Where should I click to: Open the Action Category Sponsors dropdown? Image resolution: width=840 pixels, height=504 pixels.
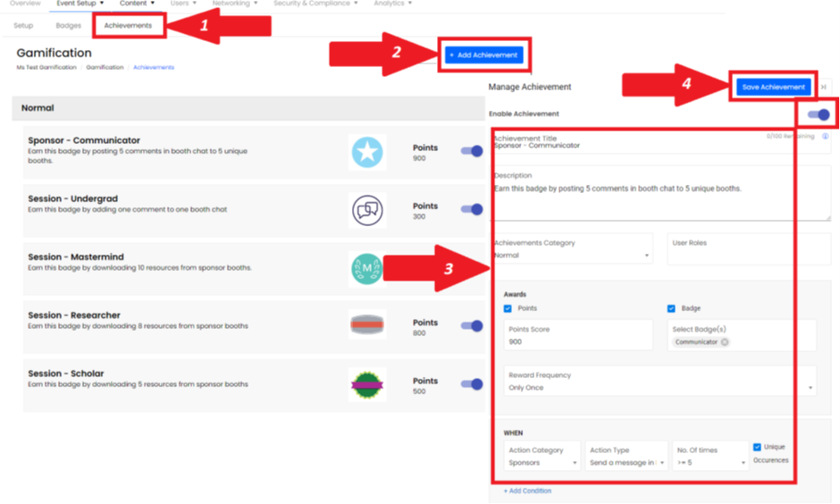(543, 463)
